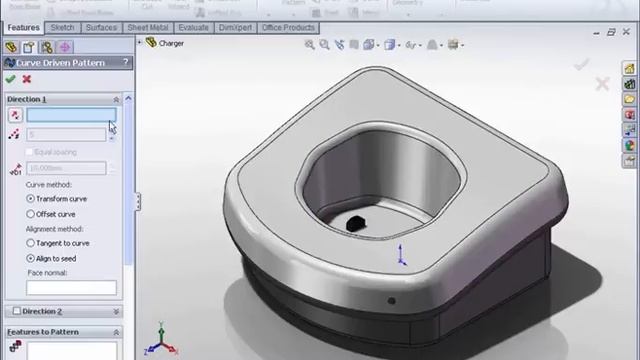Click the Apply Scene icon

[x=432, y=44]
